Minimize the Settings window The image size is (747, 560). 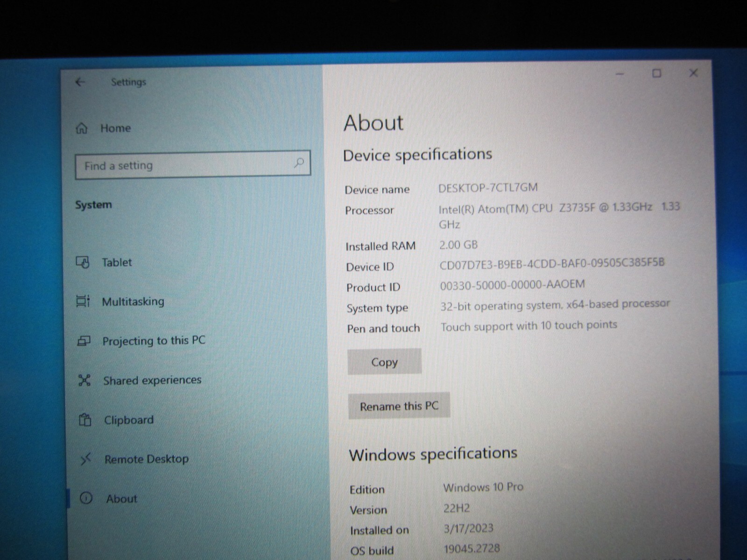tap(620, 74)
